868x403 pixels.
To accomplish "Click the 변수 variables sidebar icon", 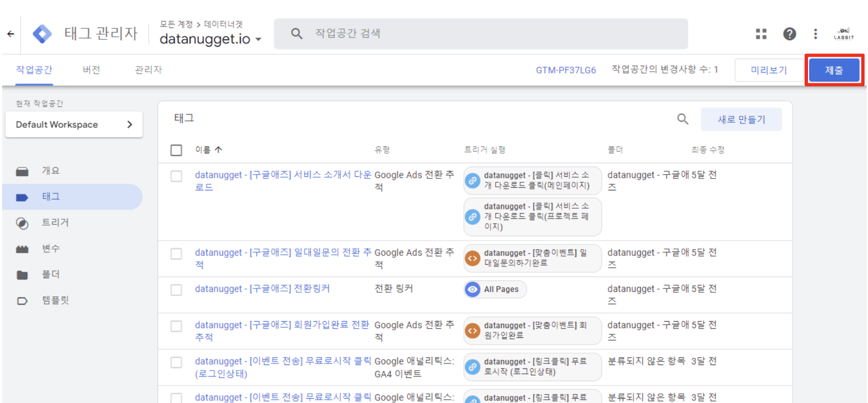I will tap(22, 249).
